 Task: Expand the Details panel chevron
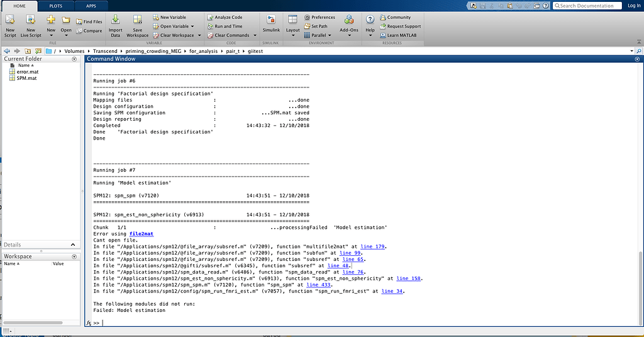[73, 245]
